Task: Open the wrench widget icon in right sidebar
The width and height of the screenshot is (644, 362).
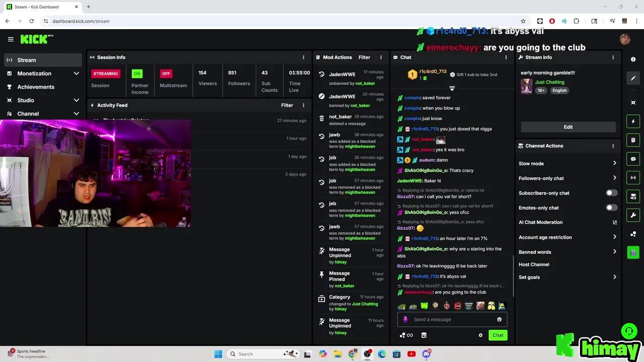Action: [x=633, y=215]
